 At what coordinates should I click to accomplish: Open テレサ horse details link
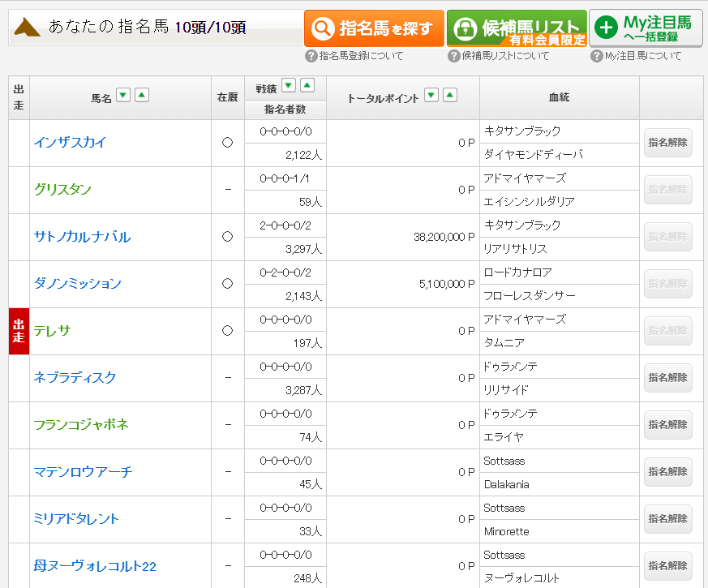click(x=52, y=331)
